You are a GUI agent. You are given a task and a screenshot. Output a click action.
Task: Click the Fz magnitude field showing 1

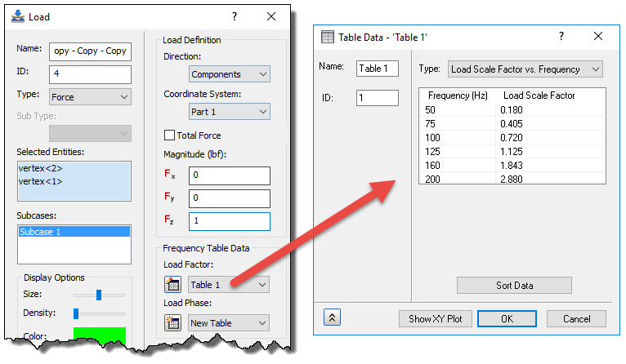point(230,222)
